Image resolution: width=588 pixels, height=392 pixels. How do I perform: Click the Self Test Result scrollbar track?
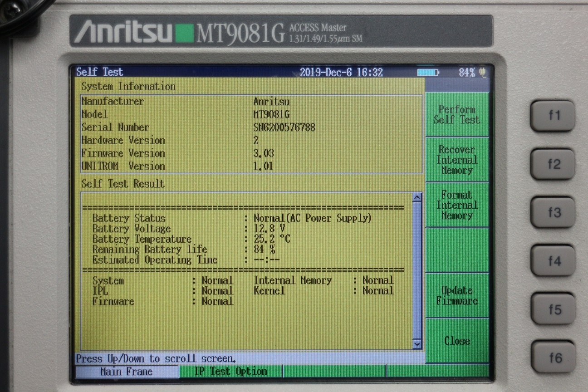click(x=417, y=271)
